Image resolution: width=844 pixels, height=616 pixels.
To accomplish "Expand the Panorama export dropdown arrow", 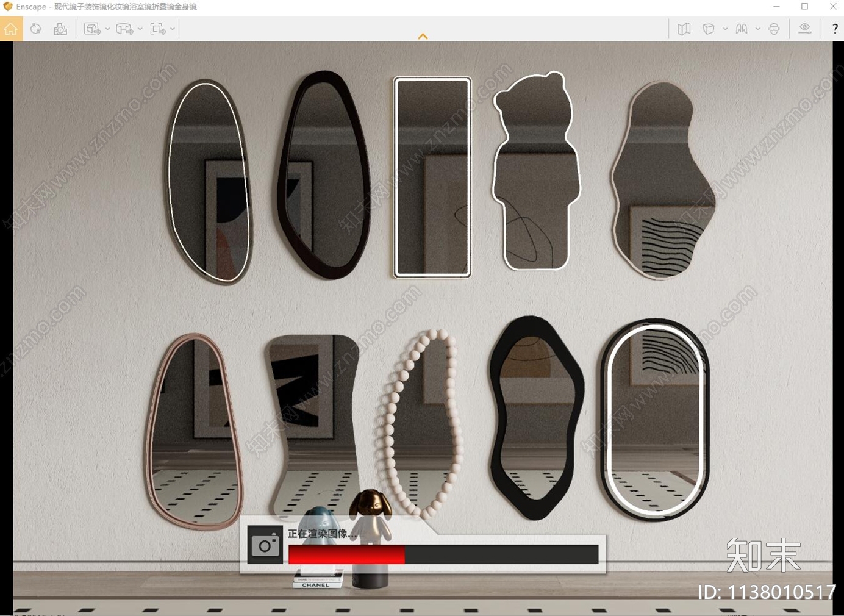I will 140,29.
